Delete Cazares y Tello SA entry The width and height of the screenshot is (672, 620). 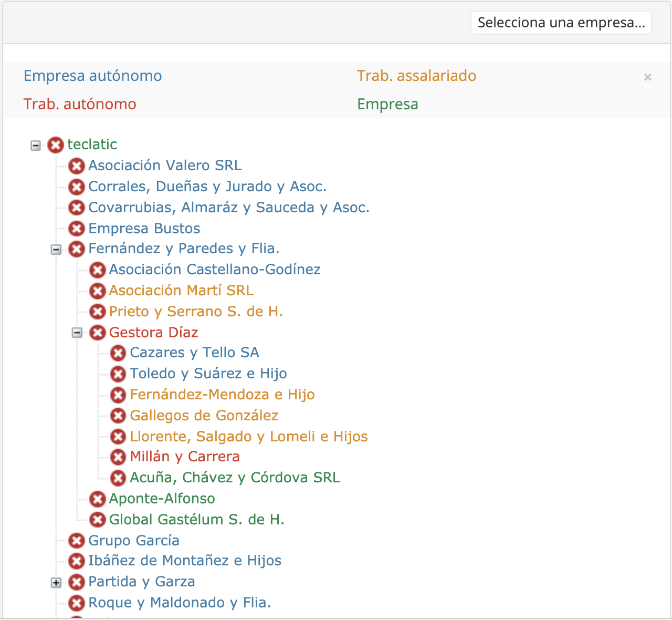(x=118, y=353)
